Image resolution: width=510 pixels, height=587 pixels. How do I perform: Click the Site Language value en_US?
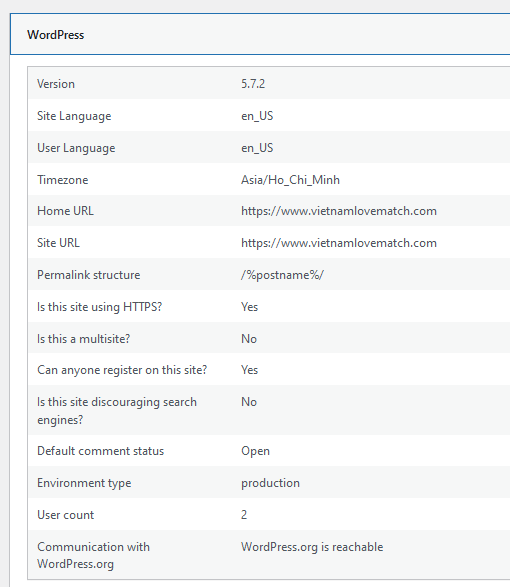coord(257,116)
